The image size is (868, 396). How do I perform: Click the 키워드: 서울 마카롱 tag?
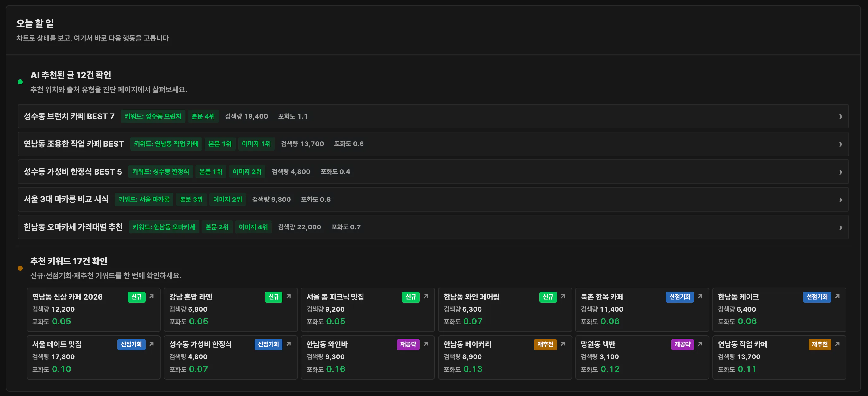[x=144, y=200]
